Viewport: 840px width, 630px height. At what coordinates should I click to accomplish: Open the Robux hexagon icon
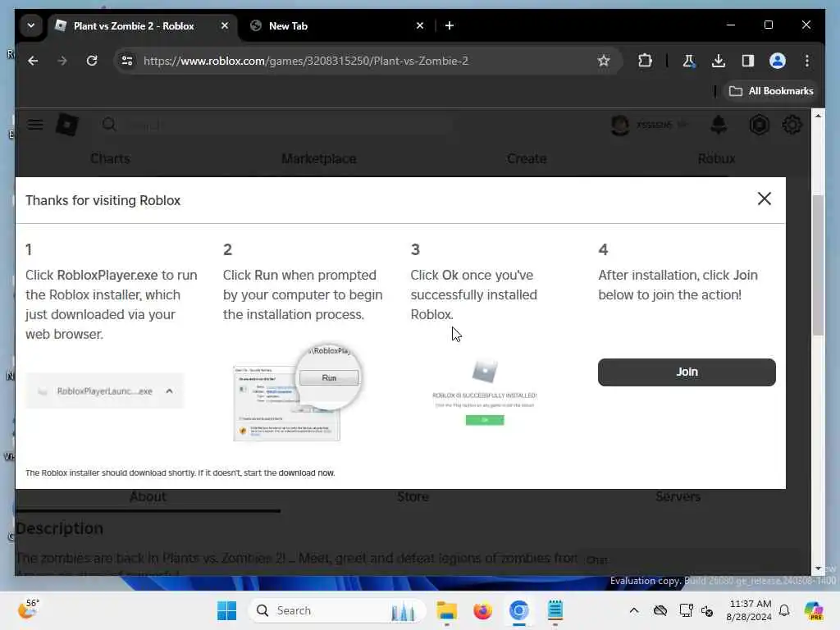(759, 125)
